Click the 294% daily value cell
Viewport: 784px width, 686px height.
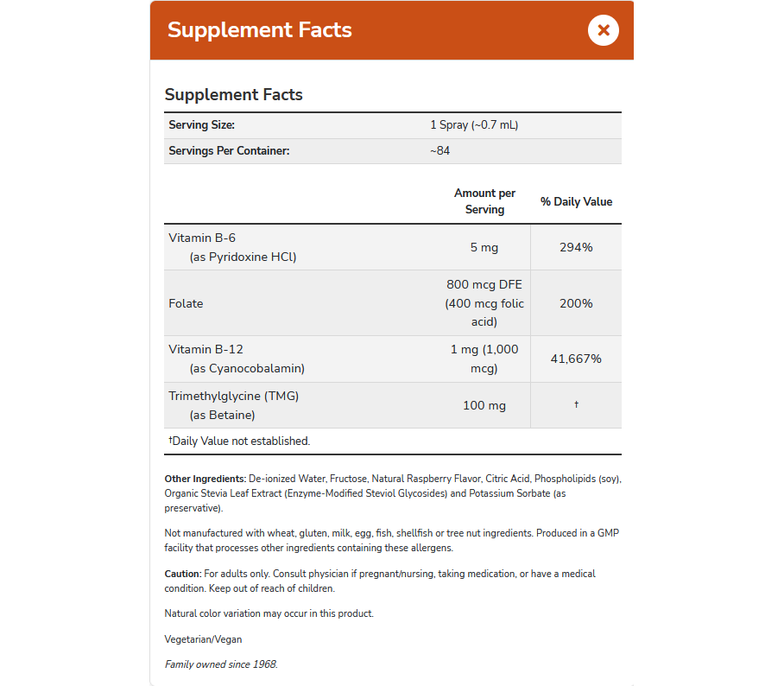[x=576, y=246]
